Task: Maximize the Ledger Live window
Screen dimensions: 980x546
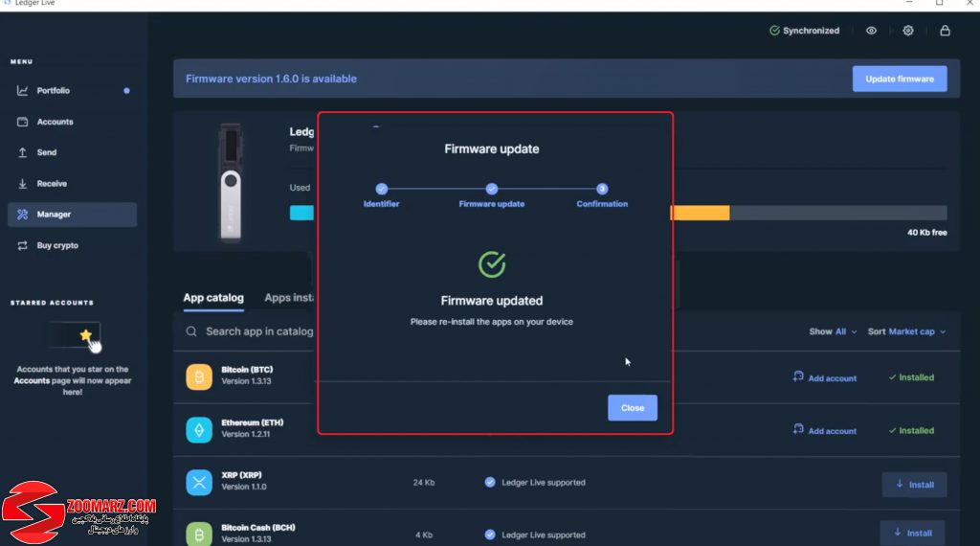Action: pyautogui.click(x=940, y=3)
